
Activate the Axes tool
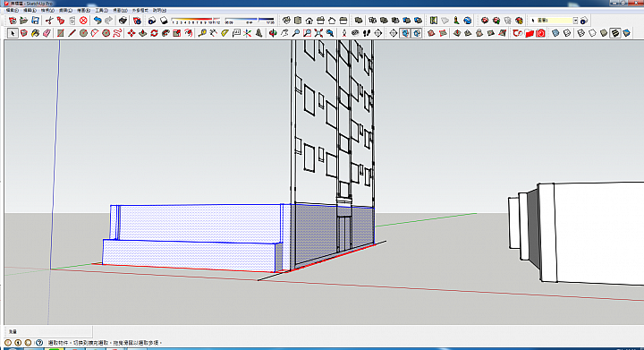pos(247,33)
